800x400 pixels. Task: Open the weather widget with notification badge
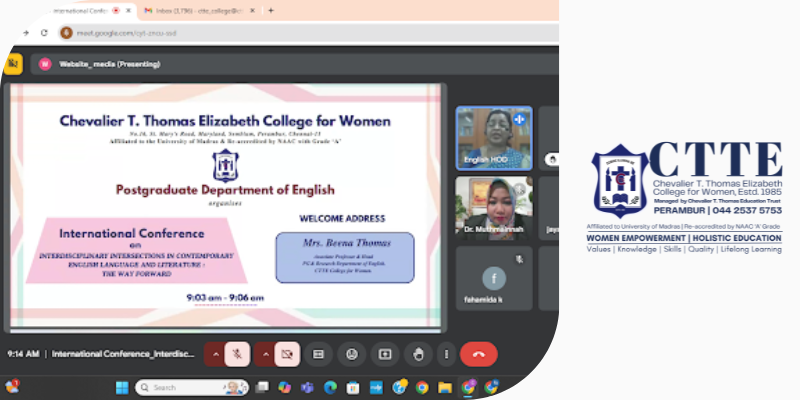pyautogui.click(x=12, y=386)
